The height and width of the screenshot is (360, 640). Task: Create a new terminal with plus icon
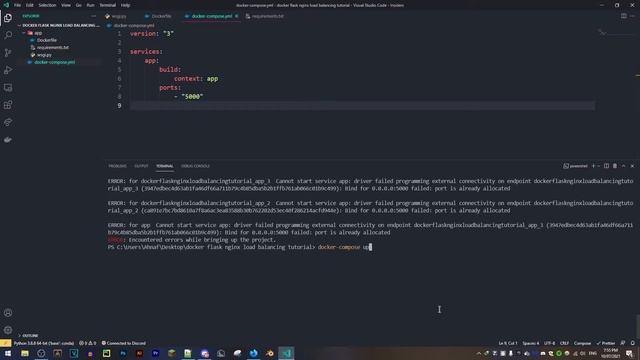pyautogui.click(x=593, y=166)
